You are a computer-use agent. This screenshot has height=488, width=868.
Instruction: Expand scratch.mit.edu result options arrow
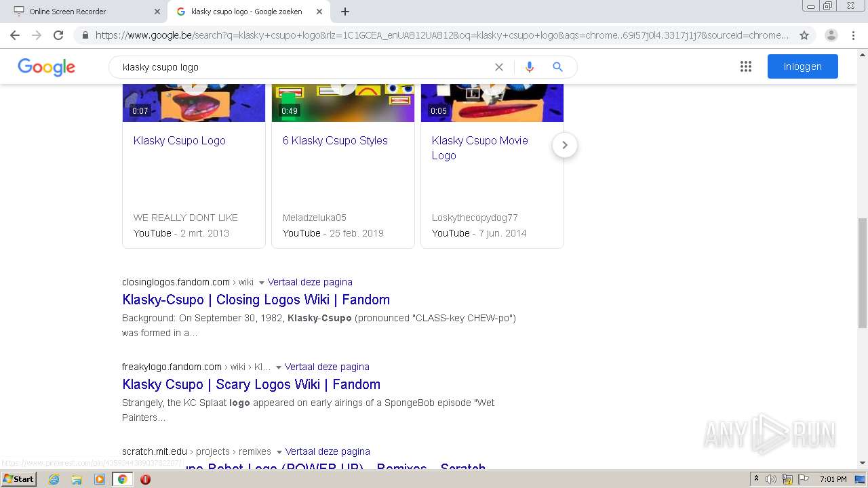[x=279, y=452]
